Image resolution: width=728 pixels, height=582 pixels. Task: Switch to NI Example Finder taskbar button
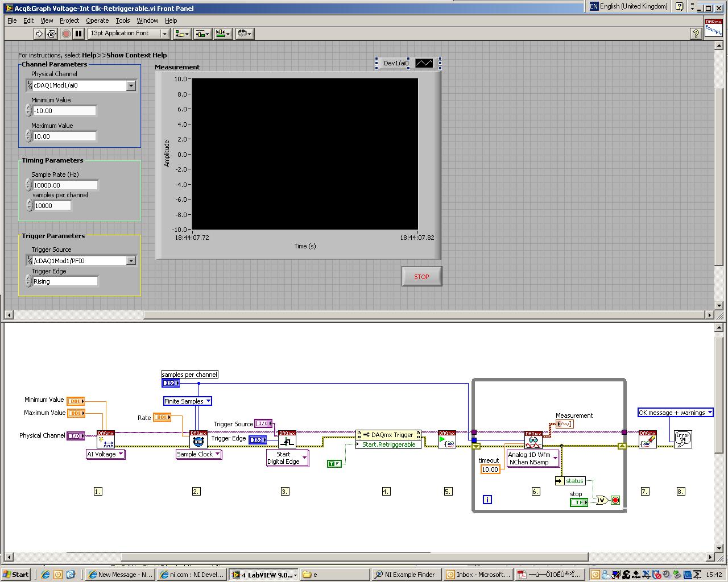pyautogui.click(x=406, y=575)
